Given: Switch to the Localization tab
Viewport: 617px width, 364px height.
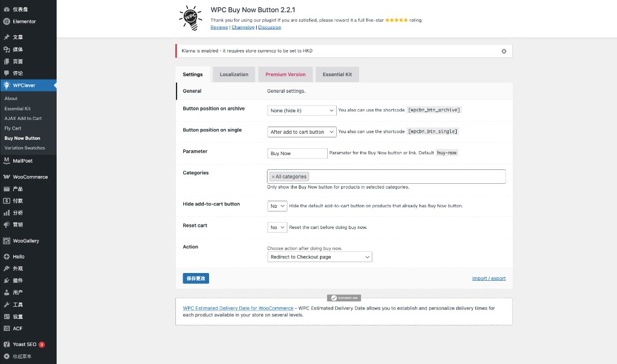Looking at the screenshot, I should point(234,75).
